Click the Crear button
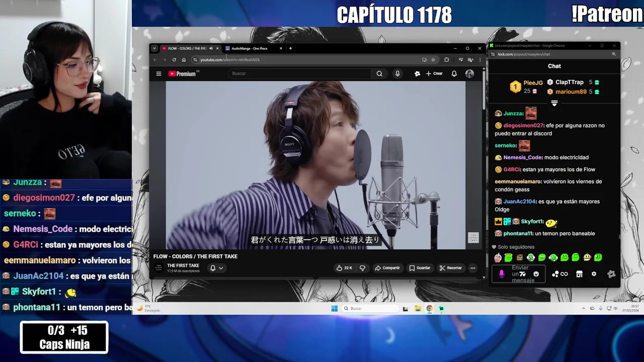This screenshot has width=644, height=362. point(434,73)
